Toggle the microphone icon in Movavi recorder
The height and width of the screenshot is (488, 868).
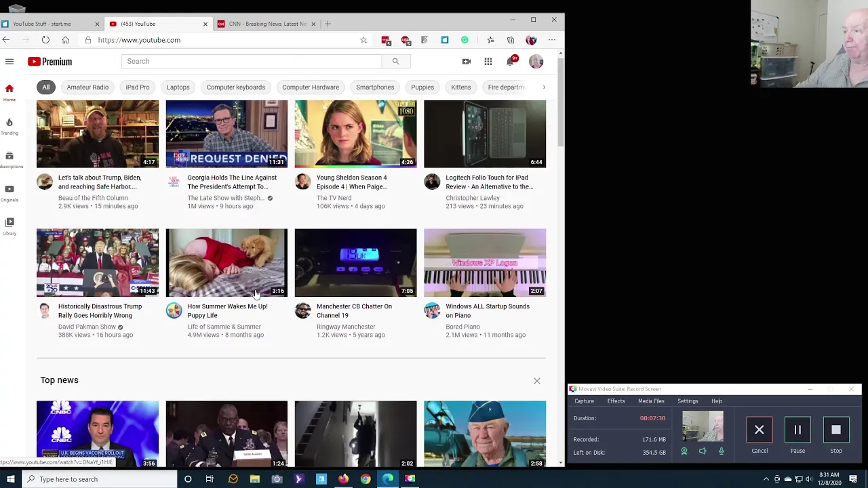[722, 451]
